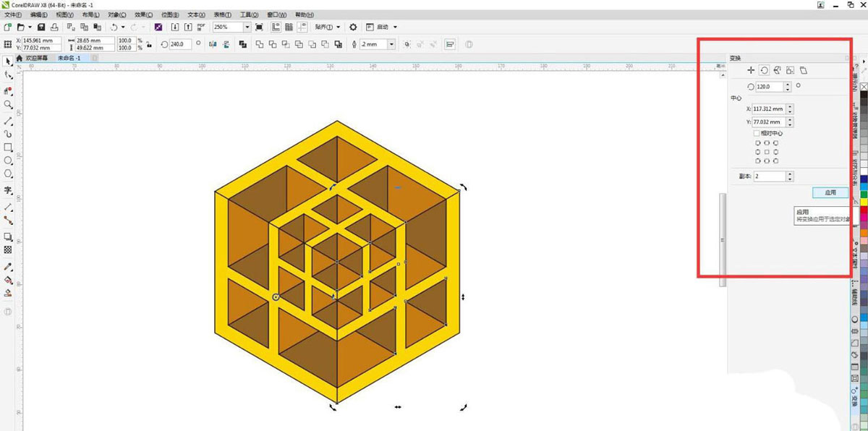Toggle the lock ratio padlock

point(148,44)
